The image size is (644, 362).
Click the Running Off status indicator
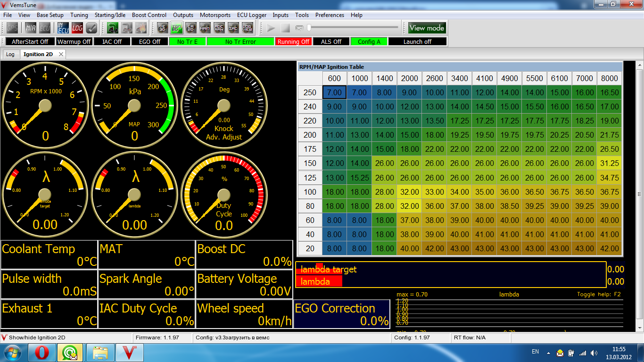(x=293, y=41)
